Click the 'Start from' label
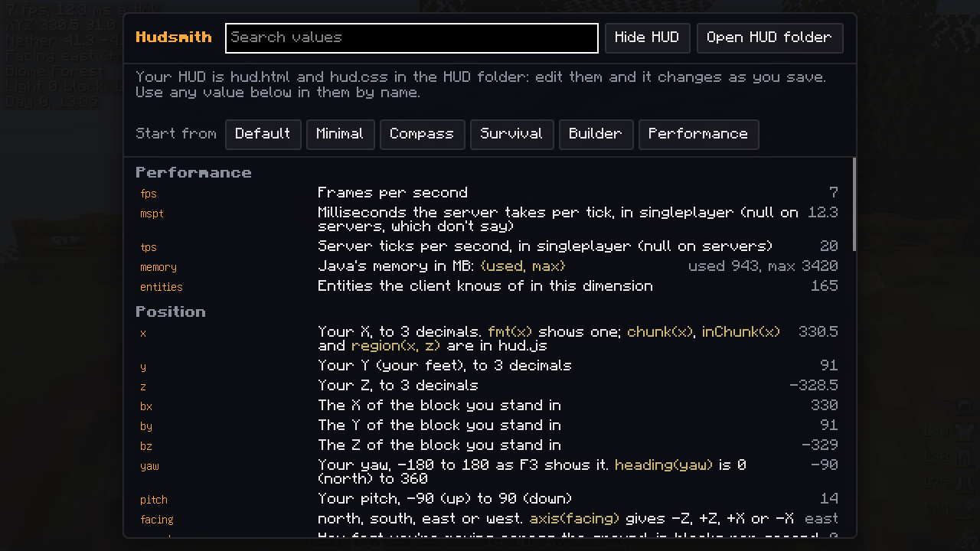 (x=176, y=134)
